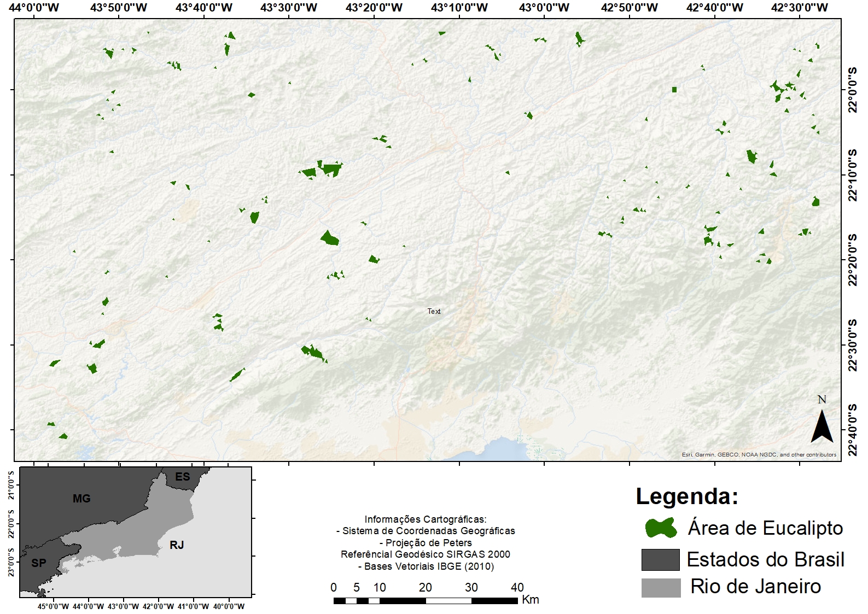Select the black-and-white scale bar

pyautogui.click(x=425, y=600)
